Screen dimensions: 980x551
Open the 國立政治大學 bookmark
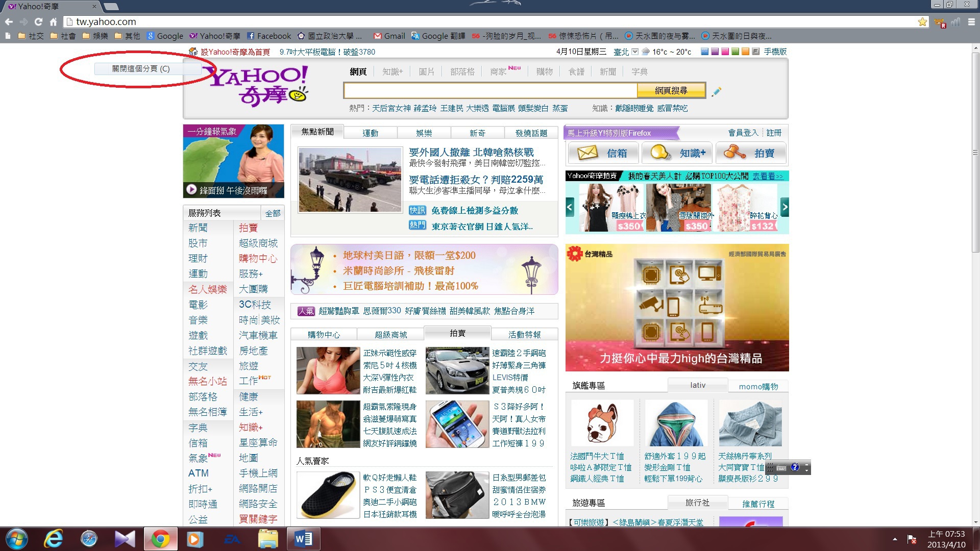click(330, 36)
